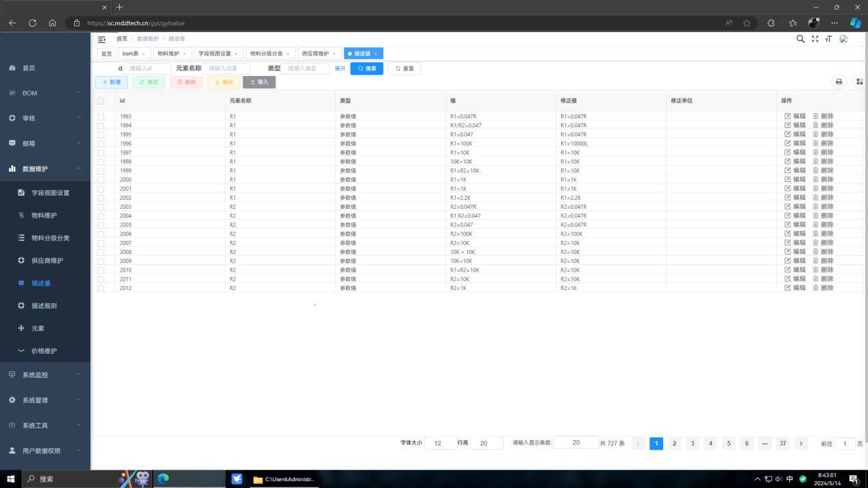This screenshot has width=868, height=488.
Task: Open 价格维护 in sidebar
Action: tap(45, 351)
